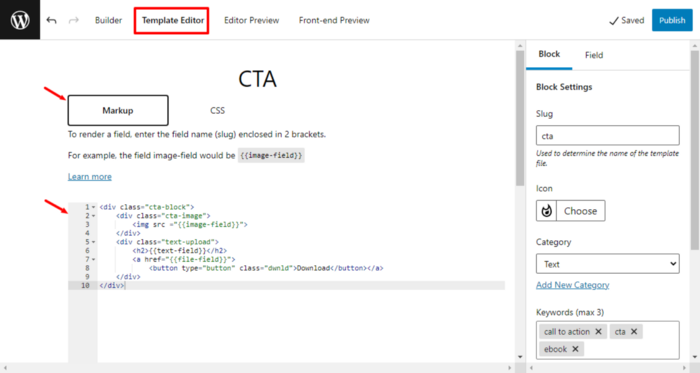Open the Editor Preview tab

(x=251, y=20)
